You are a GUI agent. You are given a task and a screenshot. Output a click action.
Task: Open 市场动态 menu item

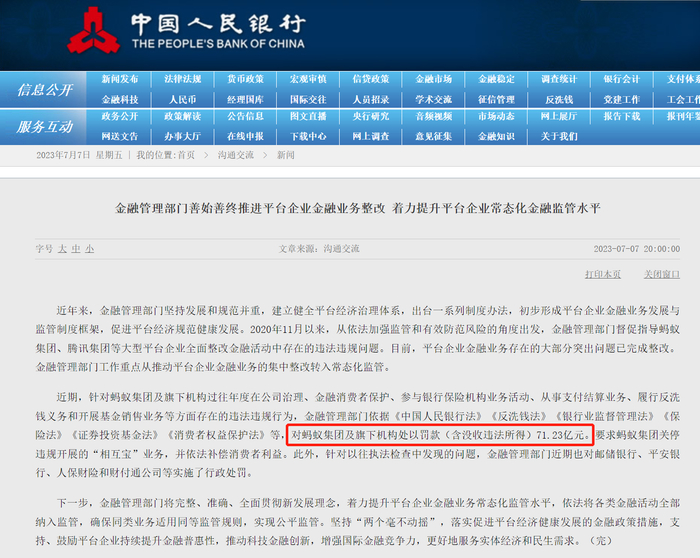pyautogui.click(x=496, y=117)
